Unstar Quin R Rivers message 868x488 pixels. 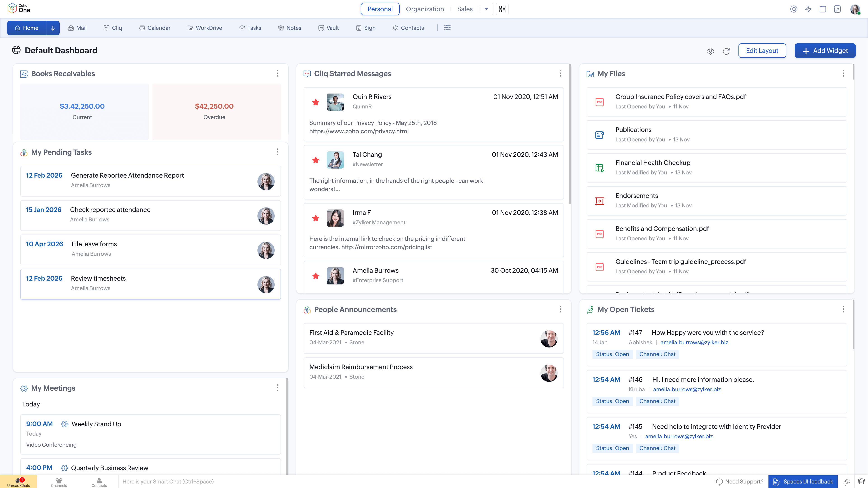click(315, 102)
